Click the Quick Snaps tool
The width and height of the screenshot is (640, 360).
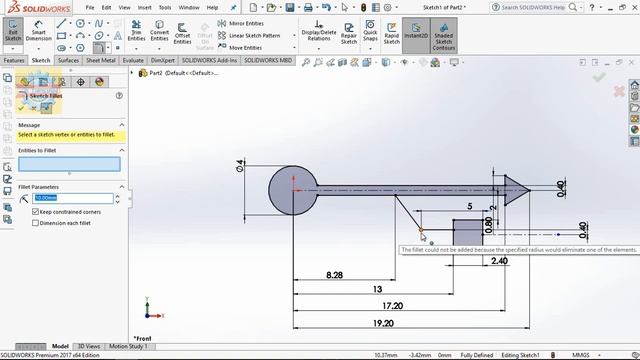click(370, 31)
